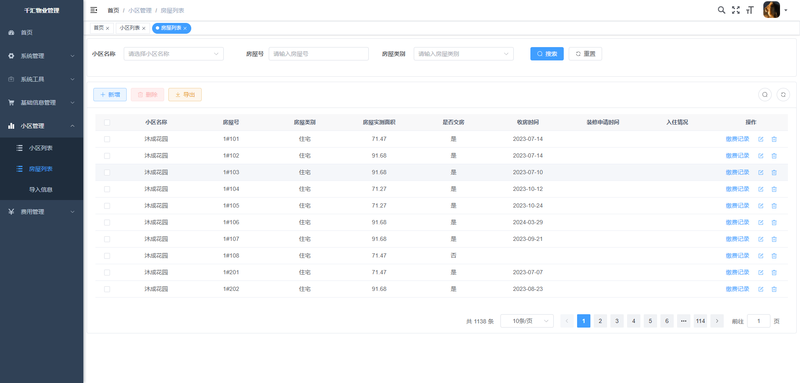The width and height of the screenshot is (800, 383).
Task: Go to the next page arrow
Action: [717, 321]
